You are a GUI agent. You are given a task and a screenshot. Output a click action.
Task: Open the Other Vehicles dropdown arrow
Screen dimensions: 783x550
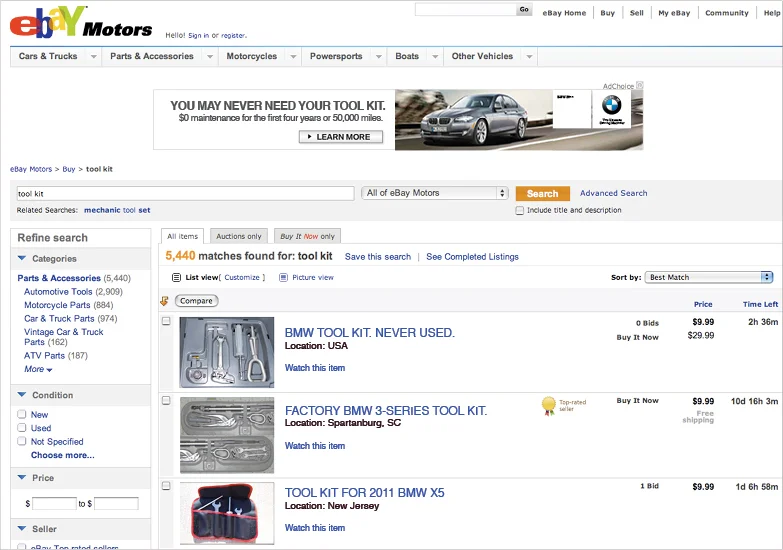pyautogui.click(x=529, y=56)
